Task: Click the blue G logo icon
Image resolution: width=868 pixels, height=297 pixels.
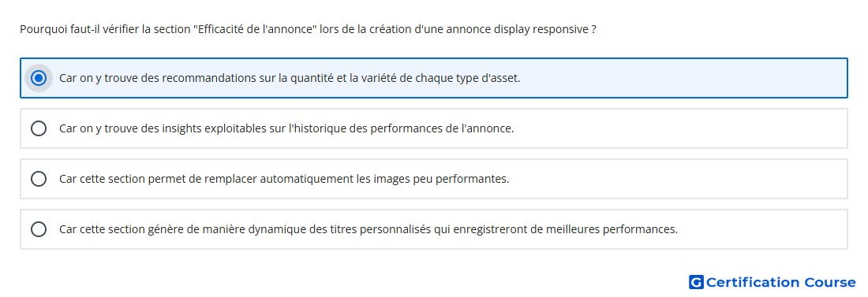Action: (x=696, y=282)
